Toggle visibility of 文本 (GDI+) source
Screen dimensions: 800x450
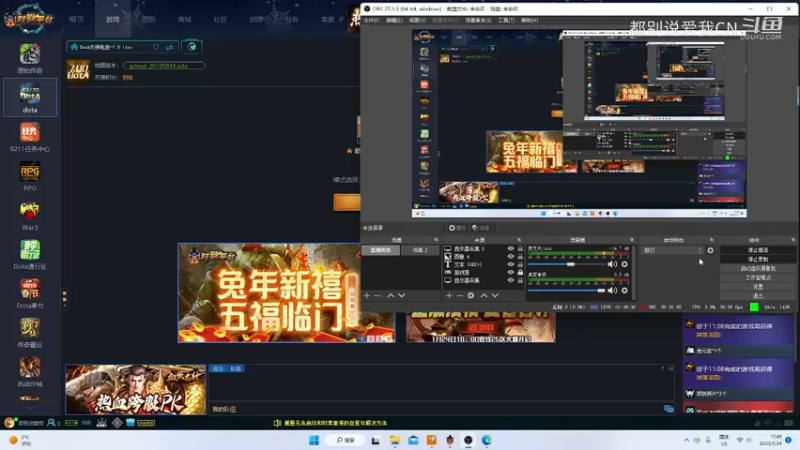[511, 264]
